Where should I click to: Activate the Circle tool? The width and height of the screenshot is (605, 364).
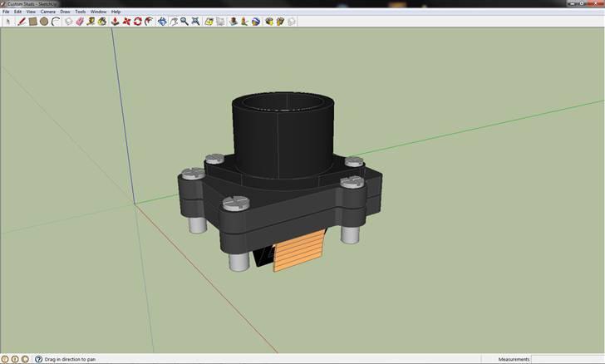(43, 22)
